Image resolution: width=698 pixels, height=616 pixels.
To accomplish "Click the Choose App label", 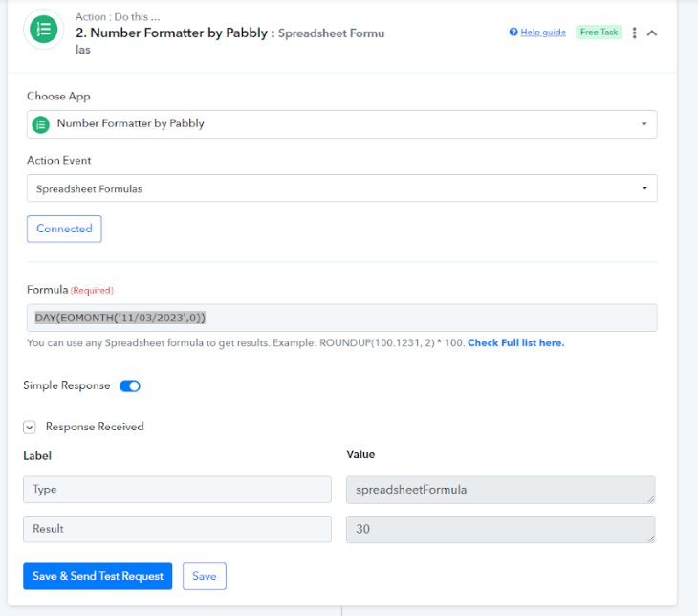I will (x=58, y=97).
